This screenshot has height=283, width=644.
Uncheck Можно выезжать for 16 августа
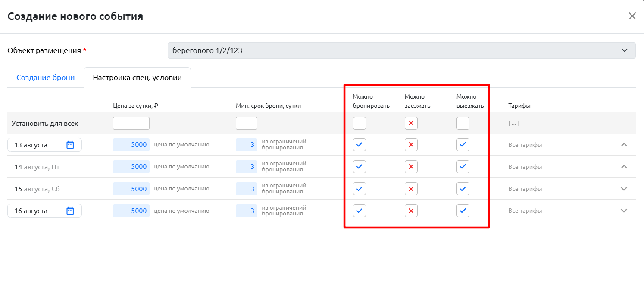(x=463, y=211)
